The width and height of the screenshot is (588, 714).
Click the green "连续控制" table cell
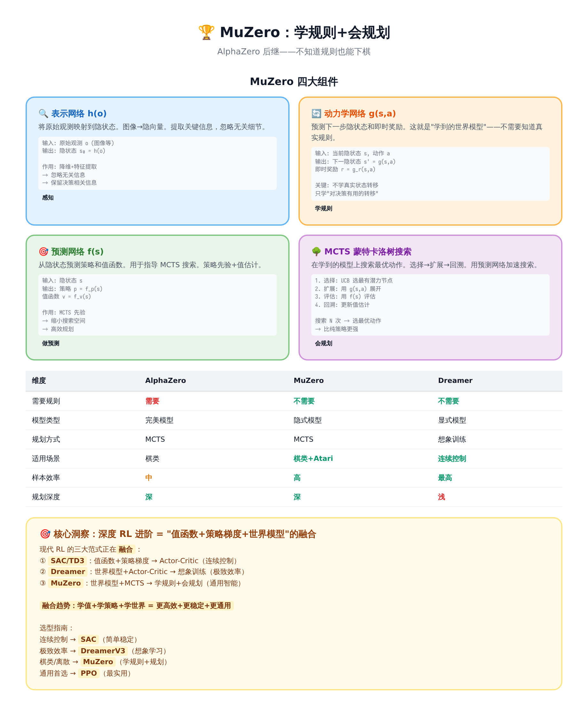[x=452, y=459]
